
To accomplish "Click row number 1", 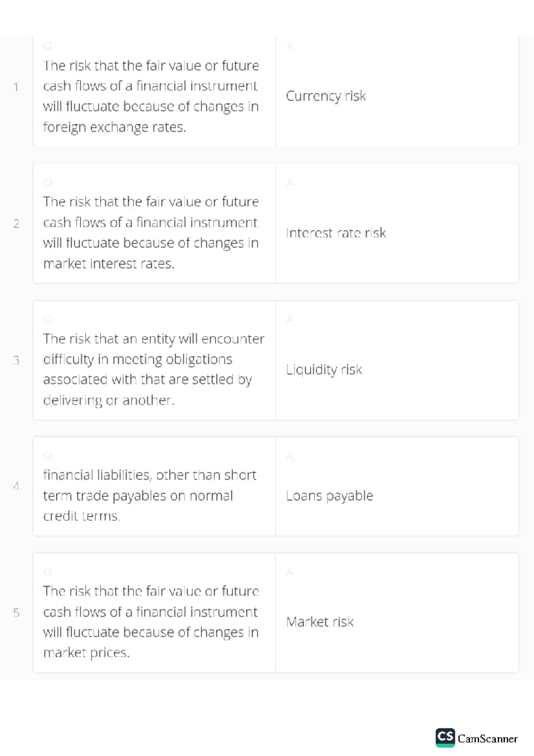I will tap(16, 87).
